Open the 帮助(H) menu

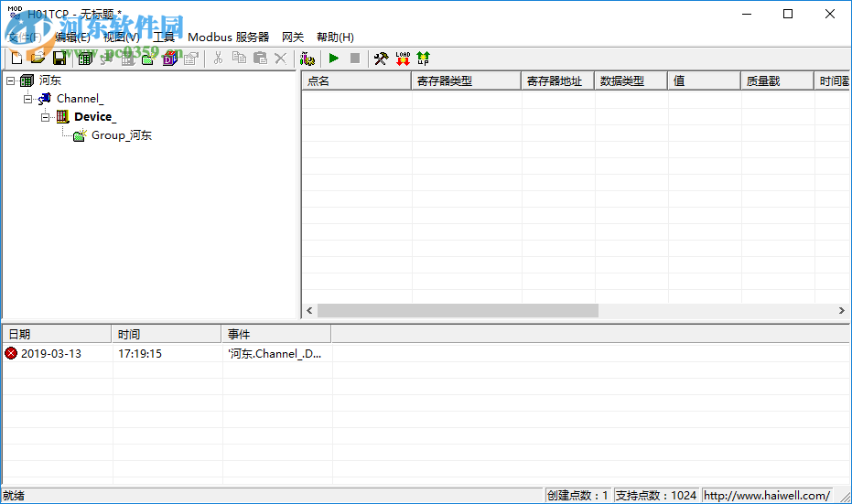pos(335,37)
